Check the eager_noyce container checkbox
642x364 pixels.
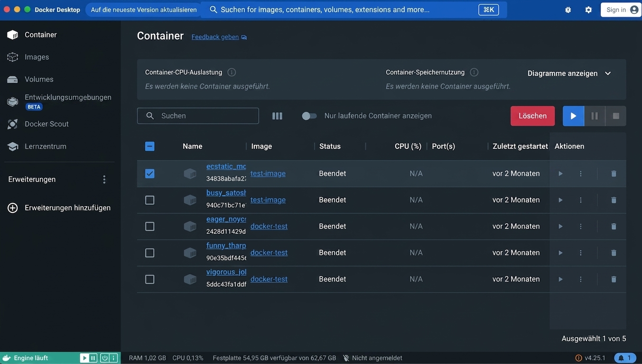tap(149, 227)
